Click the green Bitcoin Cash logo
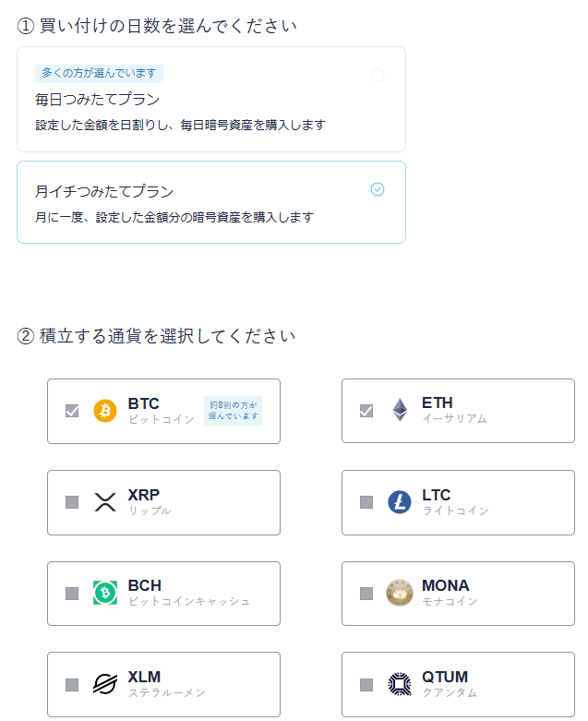The width and height of the screenshot is (588, 721). tap(105, 593)
